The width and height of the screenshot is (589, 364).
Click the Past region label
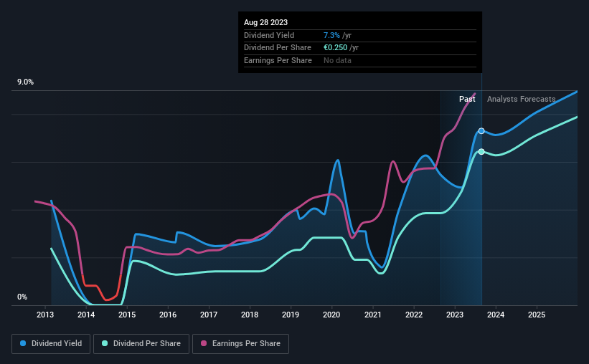coord(467,99)
